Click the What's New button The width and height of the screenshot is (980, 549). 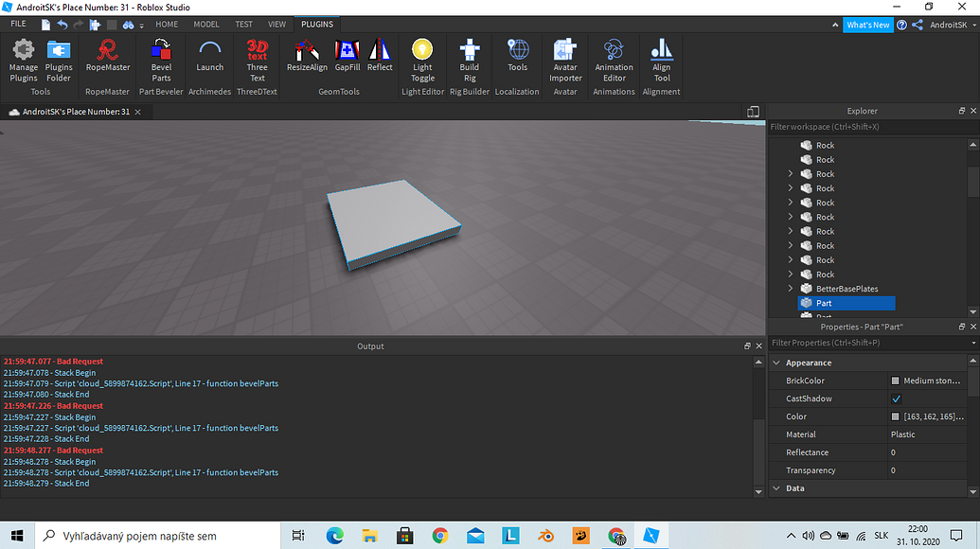coord(867,25)
